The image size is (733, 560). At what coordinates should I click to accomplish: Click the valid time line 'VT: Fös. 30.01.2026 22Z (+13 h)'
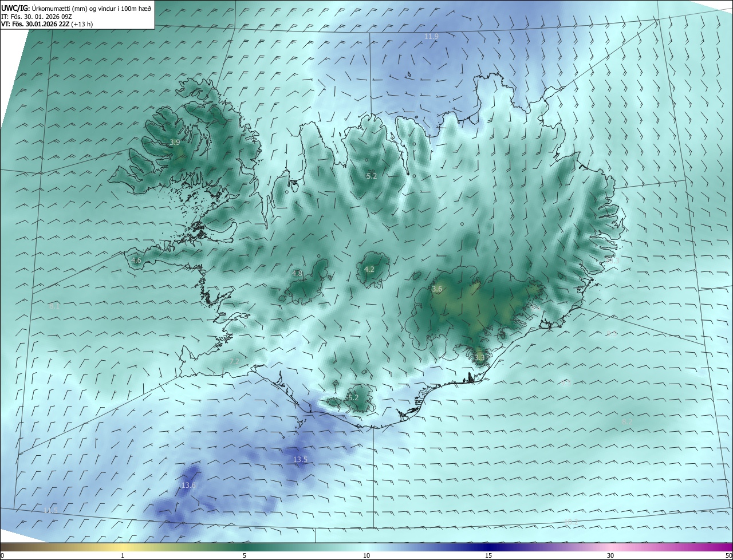(47, 24)
